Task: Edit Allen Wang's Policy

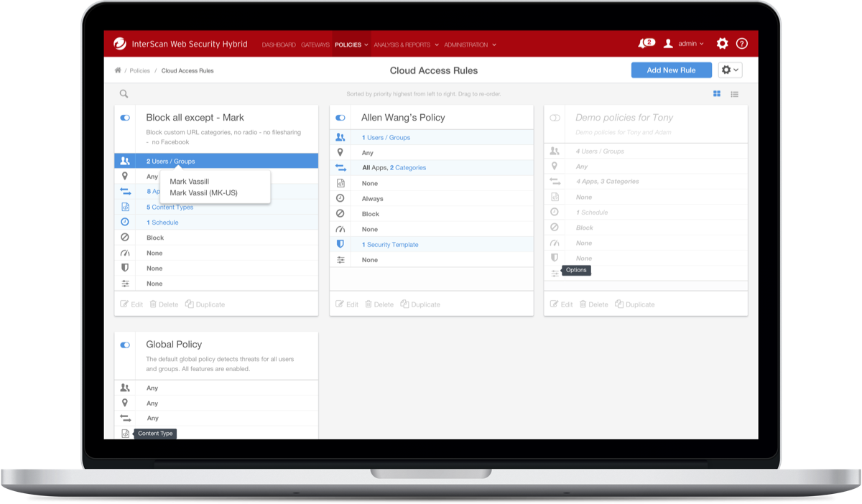Action: [x=347, y=304]
